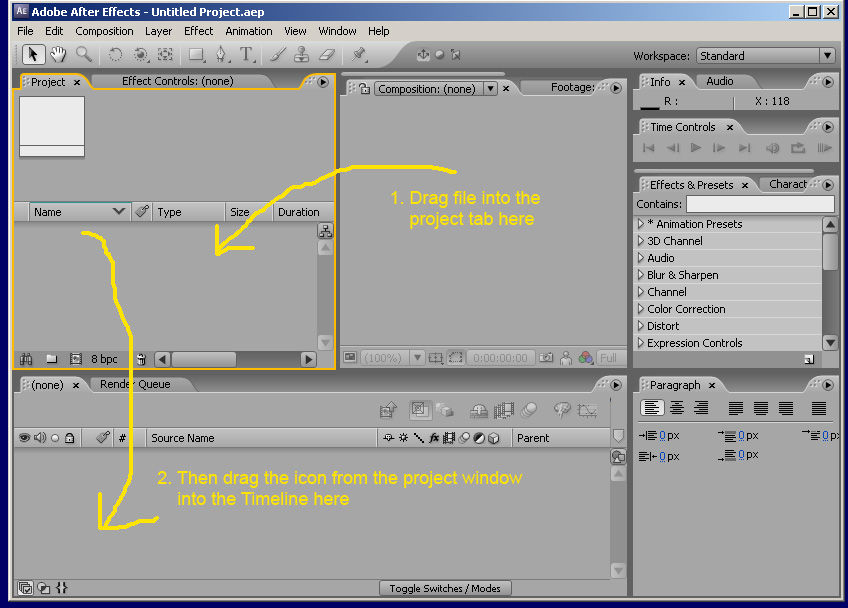Toggle the region of interest icon
This screenshot has height=608, width=848.
tap(456, 358)
